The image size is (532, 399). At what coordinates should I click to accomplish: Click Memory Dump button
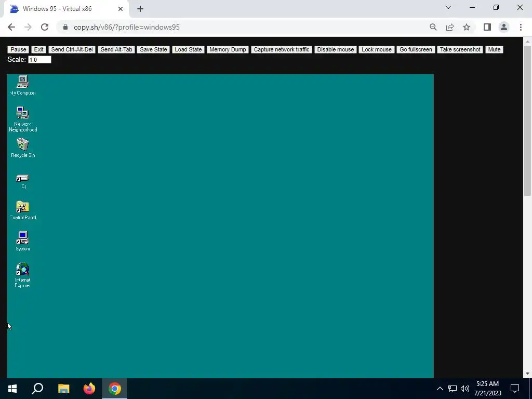click(228, 49)
